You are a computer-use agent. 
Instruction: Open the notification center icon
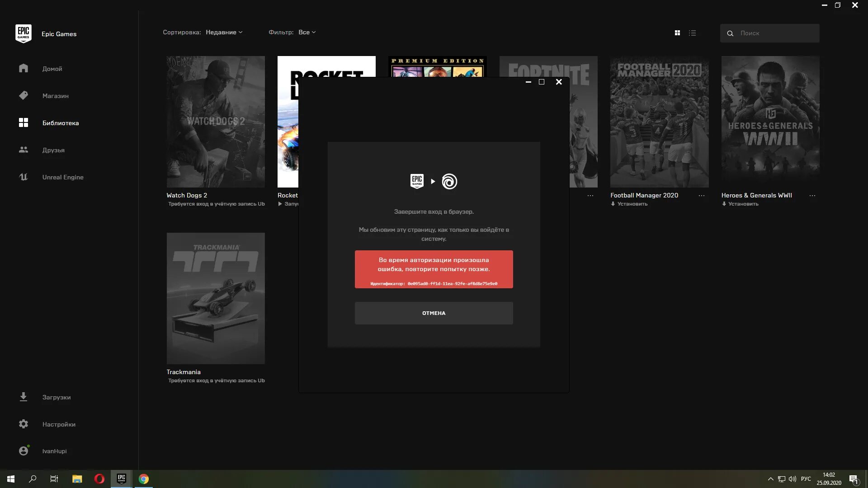(854, 479)
